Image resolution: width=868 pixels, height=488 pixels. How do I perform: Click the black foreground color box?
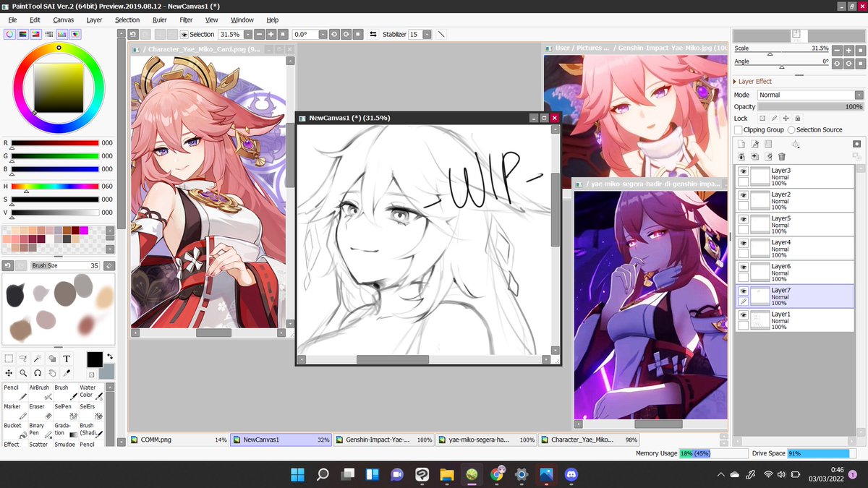[95, 359]
